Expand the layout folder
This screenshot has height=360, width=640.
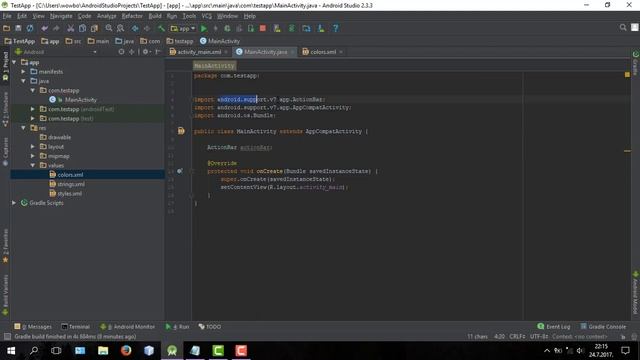click(x=33, y=147)
